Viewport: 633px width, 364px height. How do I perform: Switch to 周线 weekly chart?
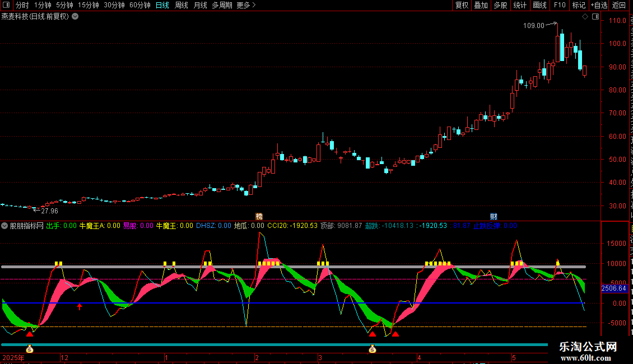[x=181, y=5]
